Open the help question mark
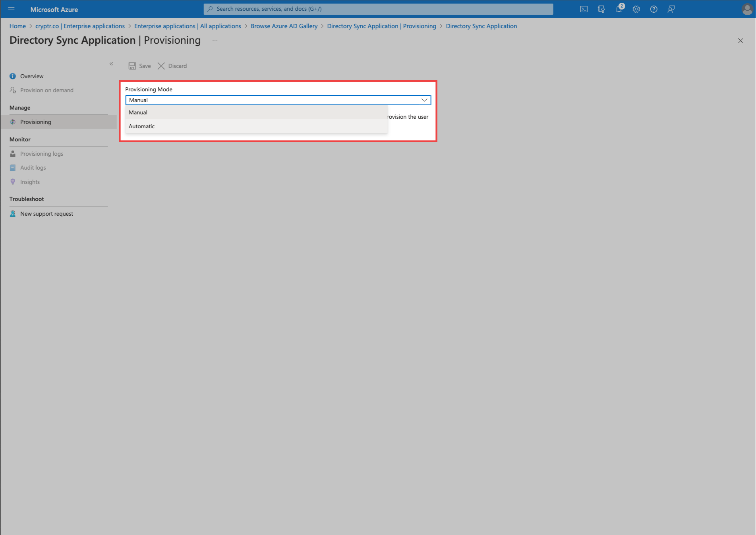This screenshot has width=756, height=535. pos(654,9)
